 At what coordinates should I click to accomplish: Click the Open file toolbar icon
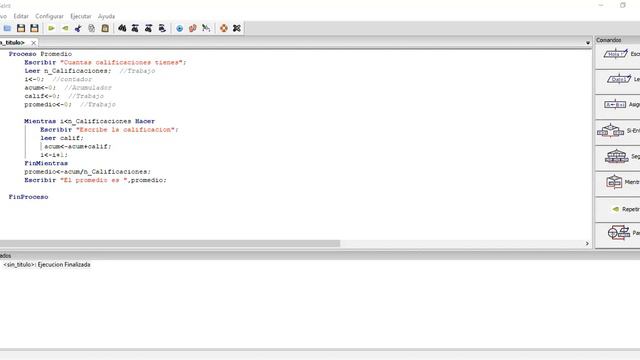[x=7, y=28]
